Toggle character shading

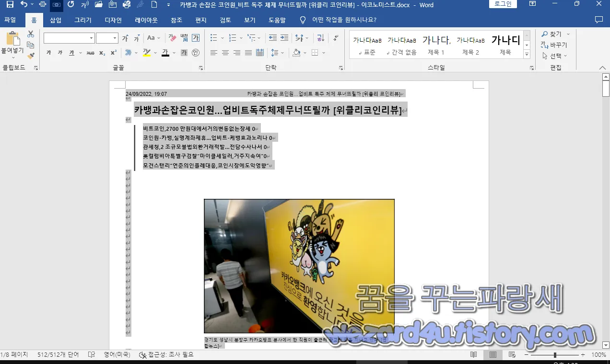(184, 53)
